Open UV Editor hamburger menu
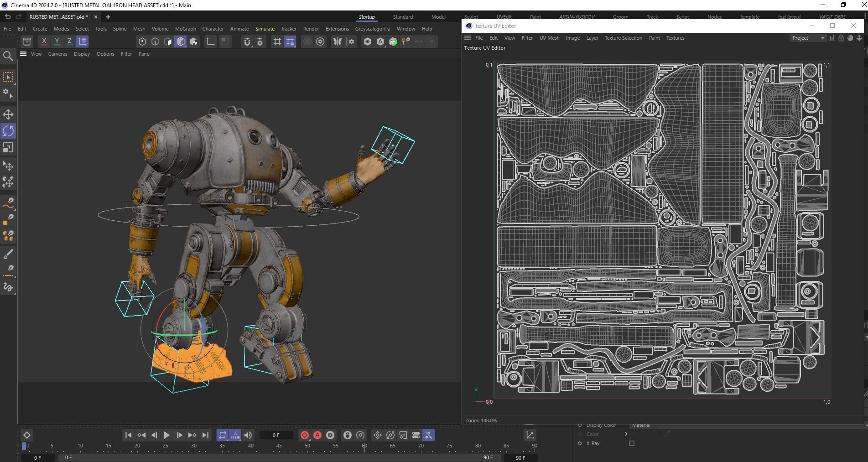 click(x=468, y=38)
